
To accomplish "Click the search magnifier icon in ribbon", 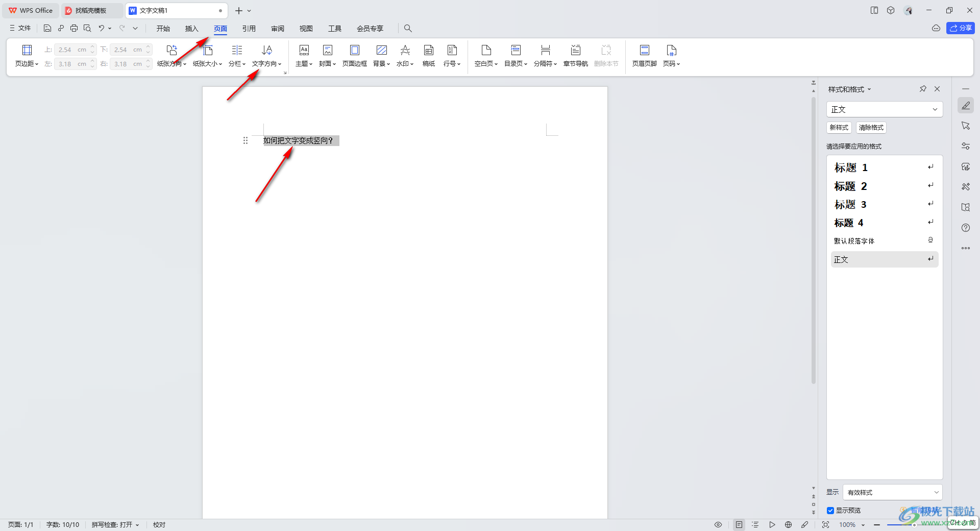I will click(408, 28).
